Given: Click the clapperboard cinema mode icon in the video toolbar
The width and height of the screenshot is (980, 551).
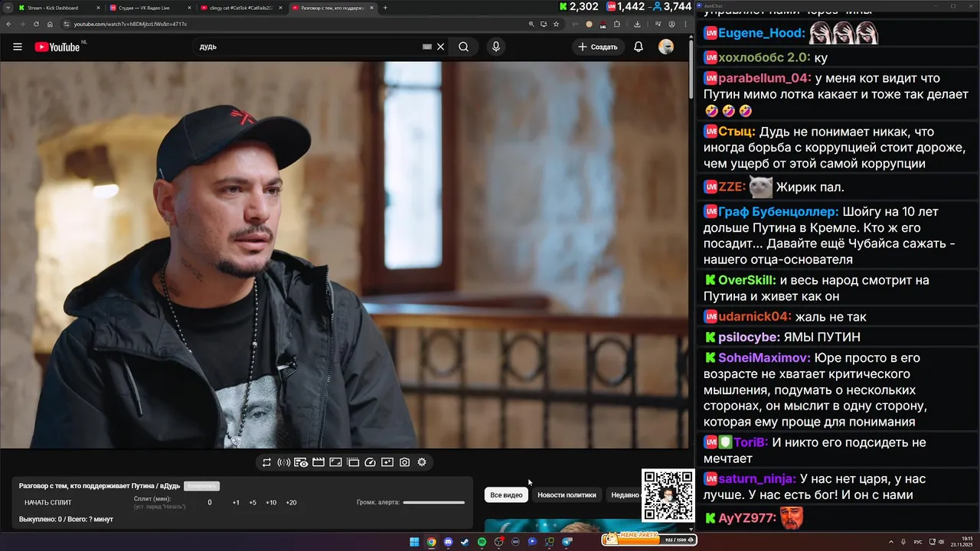Looking at the screenshot, I should (318, 462).
